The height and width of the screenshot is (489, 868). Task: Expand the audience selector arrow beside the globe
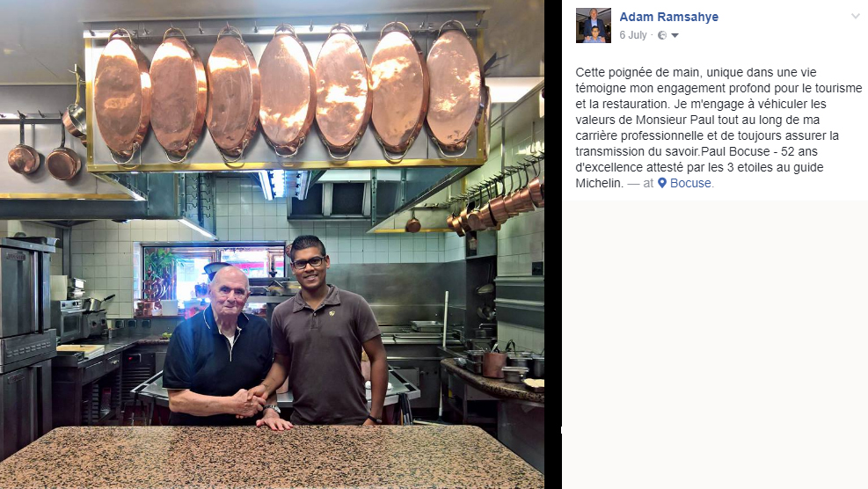pyautogui.click(x=675, y=35)
